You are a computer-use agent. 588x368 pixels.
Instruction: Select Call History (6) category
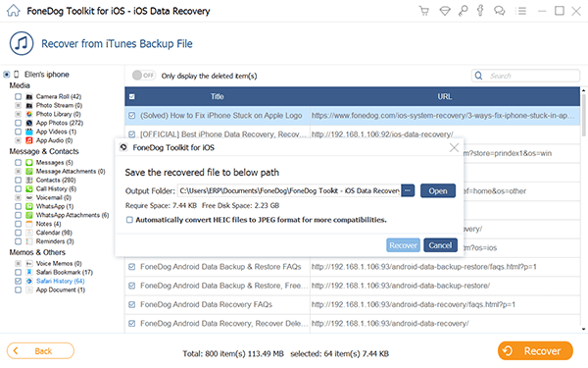[x=56, y=188]
